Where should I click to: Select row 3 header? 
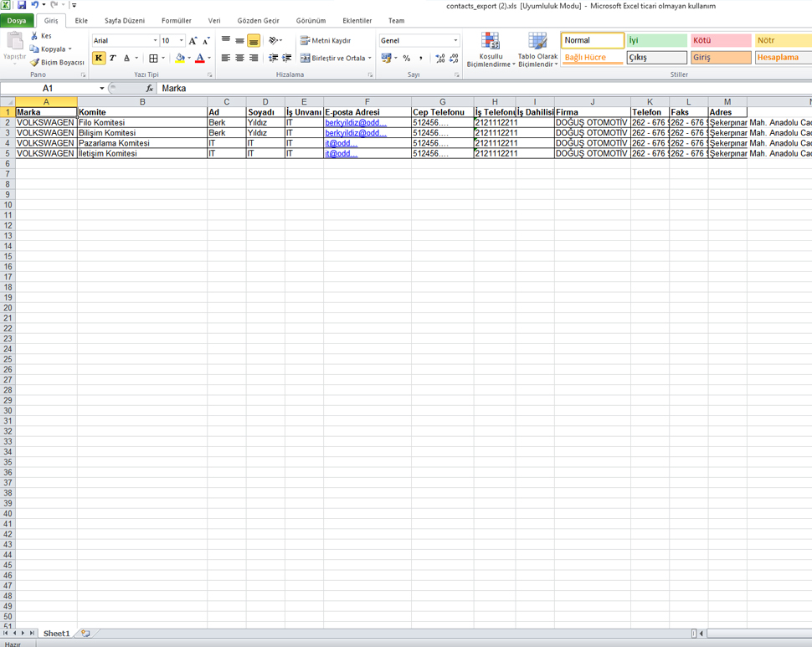pyautogui.click(x=8, y=133)
